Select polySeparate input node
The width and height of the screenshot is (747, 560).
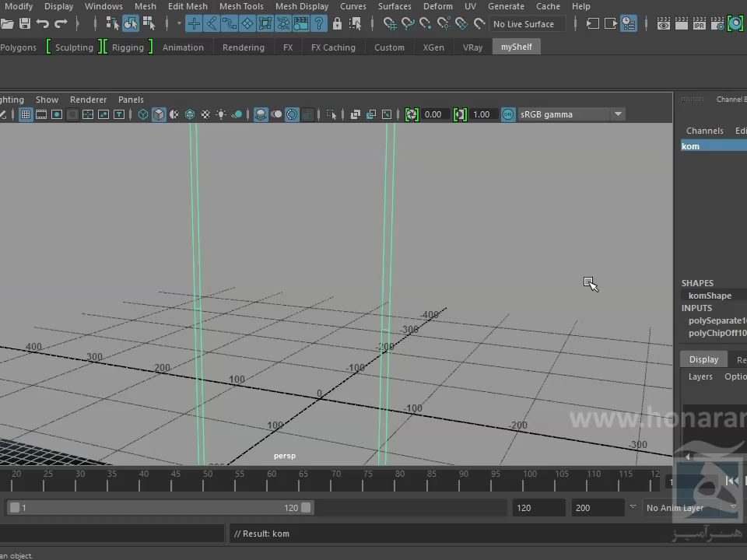(716, 320)
